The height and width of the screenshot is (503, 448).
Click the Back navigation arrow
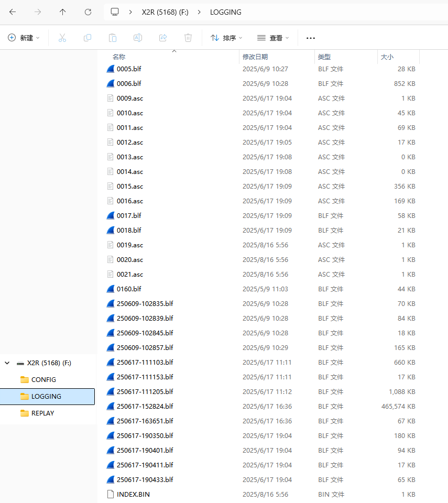[x=13, y=12]
